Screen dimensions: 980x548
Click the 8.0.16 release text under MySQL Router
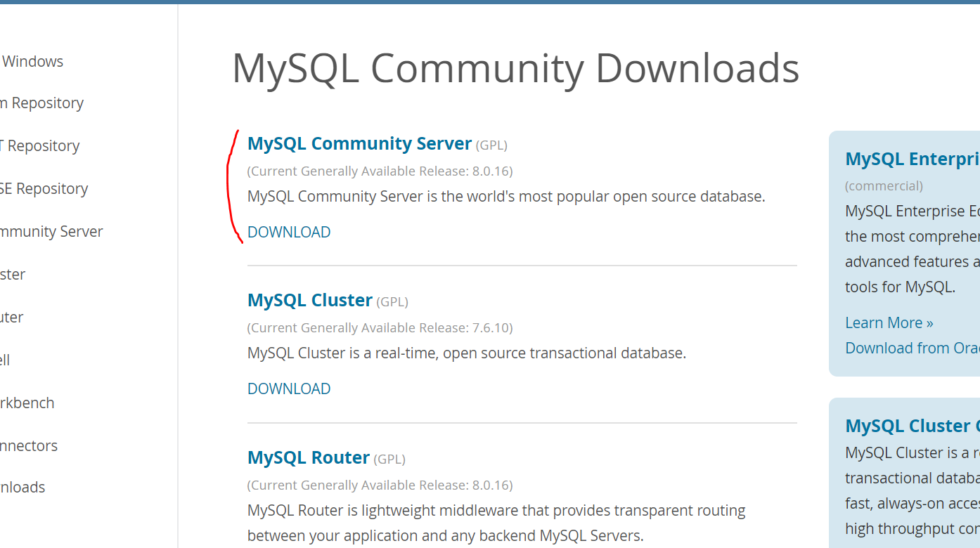point(380,485)
